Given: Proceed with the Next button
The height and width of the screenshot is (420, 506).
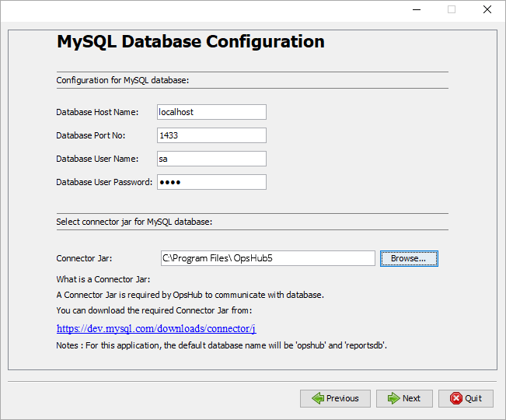Looking at the screenshot, I should tap(404, 398).
